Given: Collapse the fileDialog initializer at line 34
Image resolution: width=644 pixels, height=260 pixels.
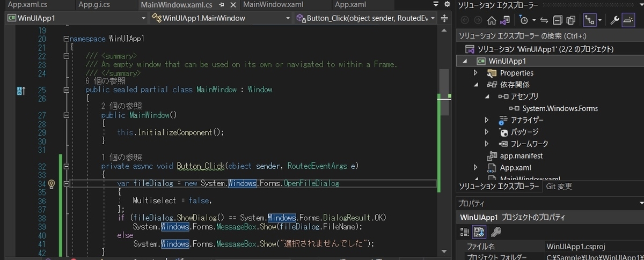Looking at the screenshot, I should pyautogui.click(x=66, y=184).
